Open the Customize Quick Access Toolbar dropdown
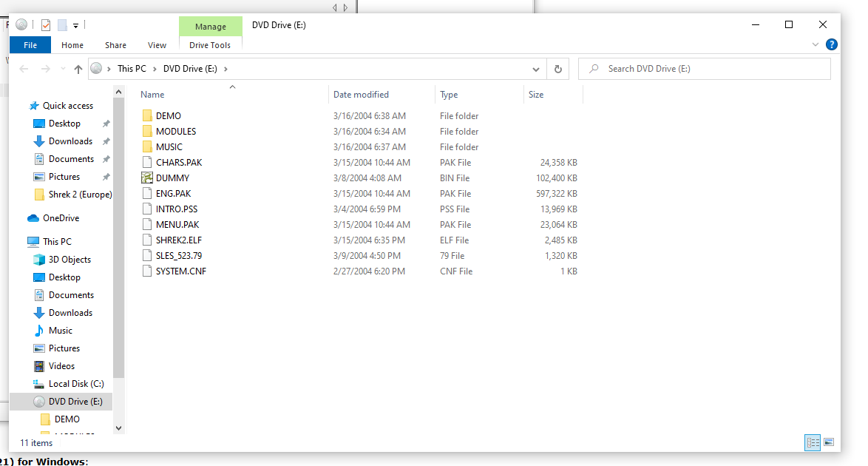 click(x=75, y=26)
